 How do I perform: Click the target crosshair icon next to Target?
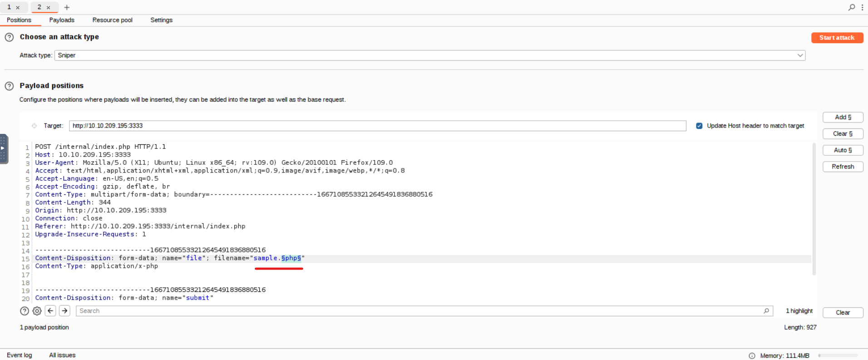[x=34, y=126]
